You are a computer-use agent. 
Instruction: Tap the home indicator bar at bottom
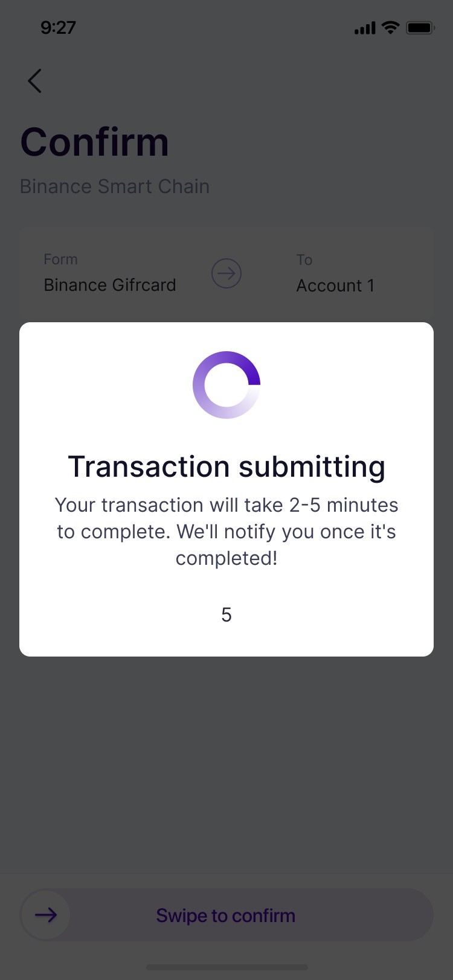[x=226, y=967]
